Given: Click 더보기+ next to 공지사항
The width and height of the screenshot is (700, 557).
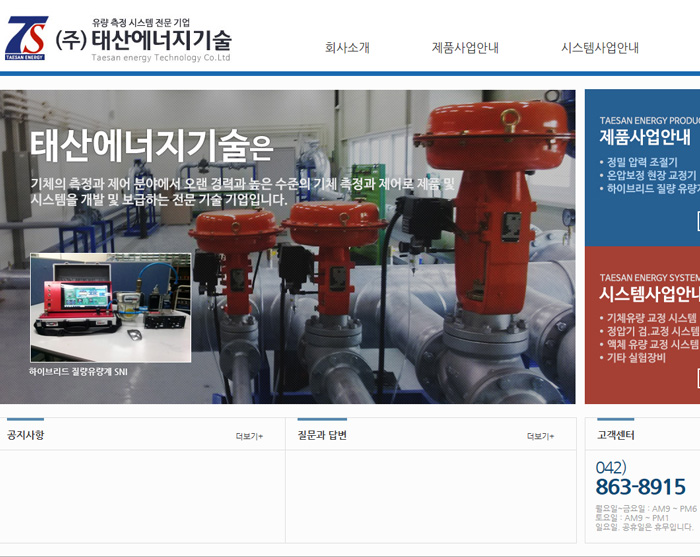Looking at the screenshot, I should tap(249, 436).
